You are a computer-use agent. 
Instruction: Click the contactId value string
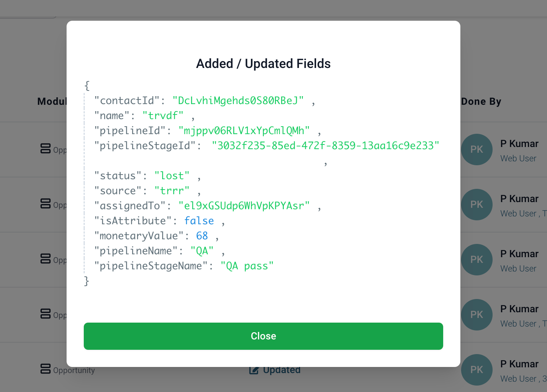point(238,101)
